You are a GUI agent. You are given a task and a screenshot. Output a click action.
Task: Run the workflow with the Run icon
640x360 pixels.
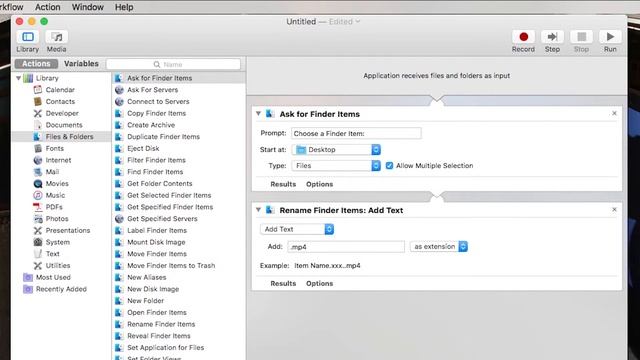[610, 37]
